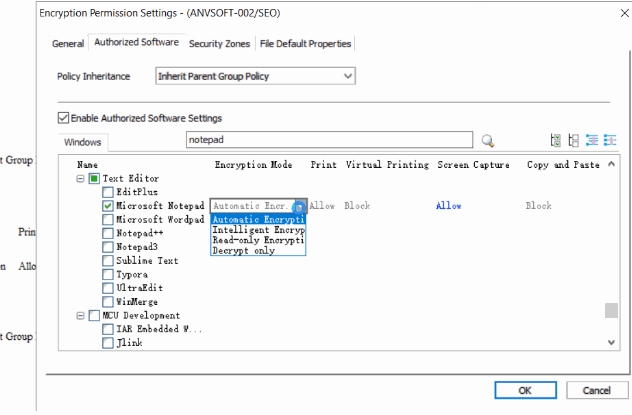Screen dimensions: 632x415
Task: Check the UltraEdit checkbox
Action: click(x=108, y=288)
